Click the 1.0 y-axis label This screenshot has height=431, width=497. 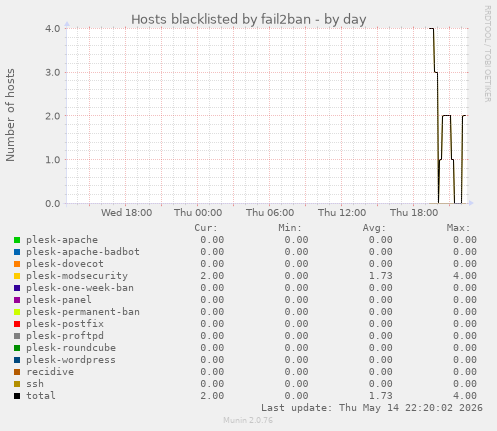tap(53, 160)
